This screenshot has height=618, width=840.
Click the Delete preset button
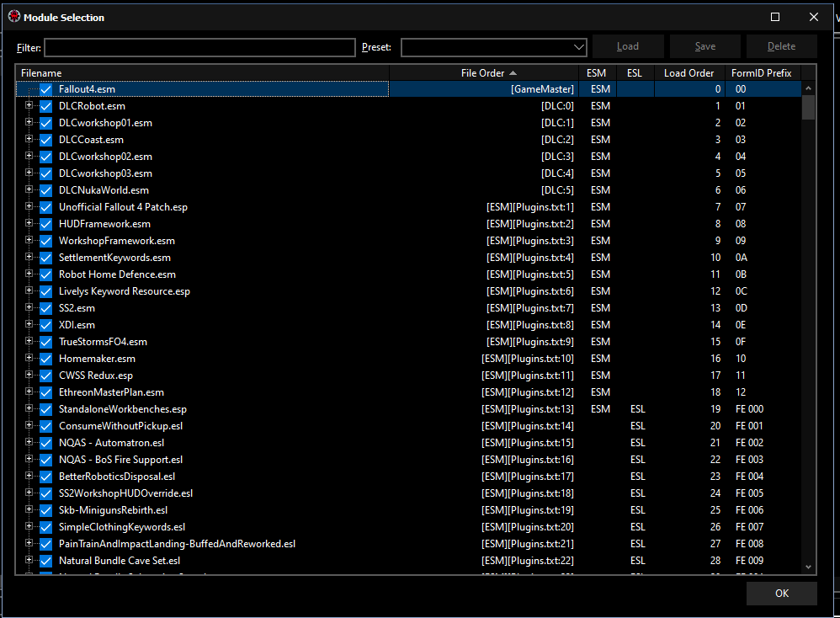tap(782, 46)
